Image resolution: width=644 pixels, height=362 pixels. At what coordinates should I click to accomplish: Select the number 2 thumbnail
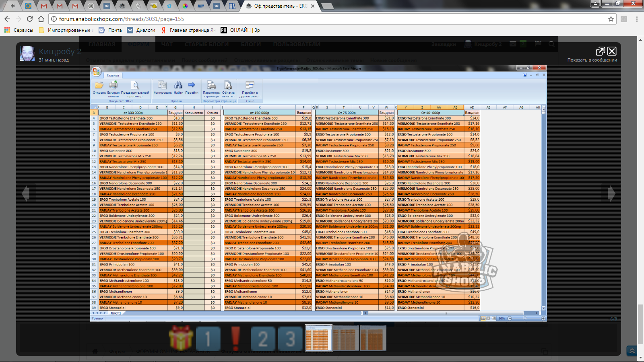pos(263,338)
